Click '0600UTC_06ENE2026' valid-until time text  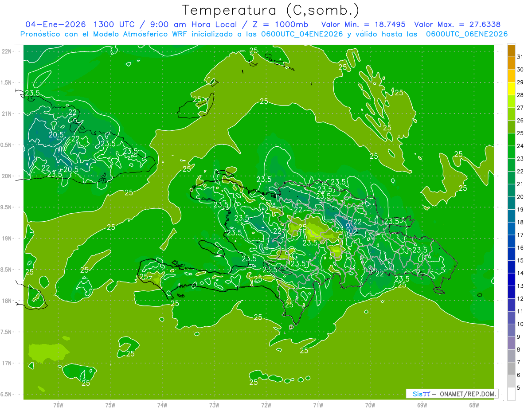tap(467, 34)
